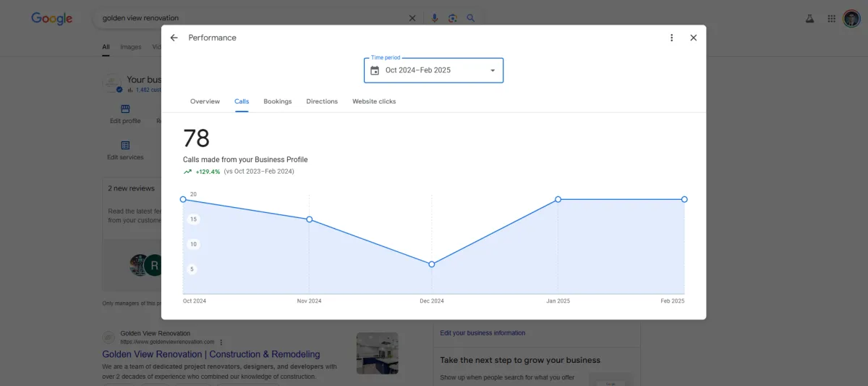
Task: Open the Time period dropdown
Action: tap(433, 70)
